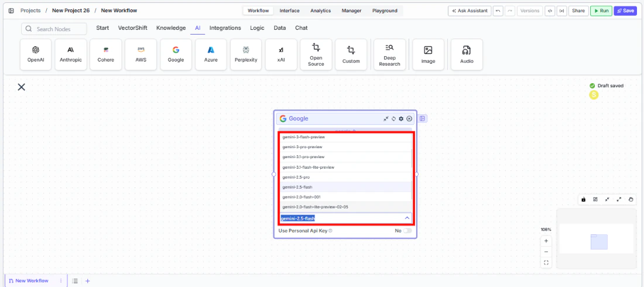The height and width of the screenshot is (287, 644).
Task: Close the panel with the large X icon
Action: 21,87
